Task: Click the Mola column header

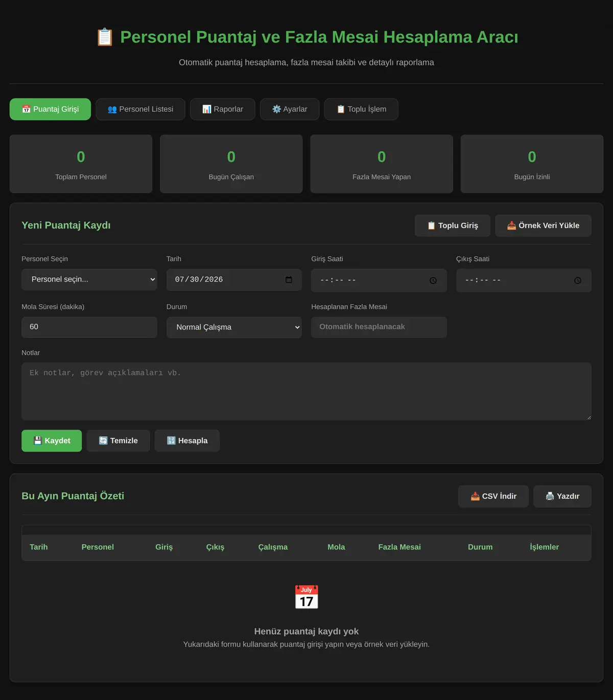Action: (336, 547)
